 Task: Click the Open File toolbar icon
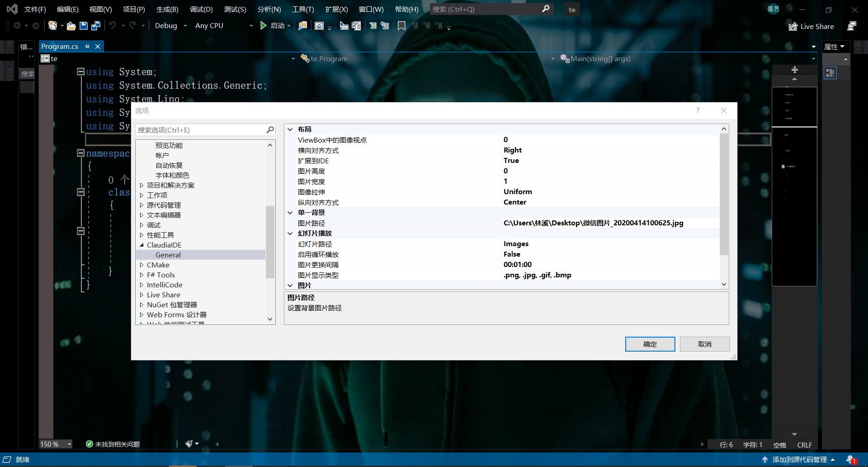[x=71, y=25]
